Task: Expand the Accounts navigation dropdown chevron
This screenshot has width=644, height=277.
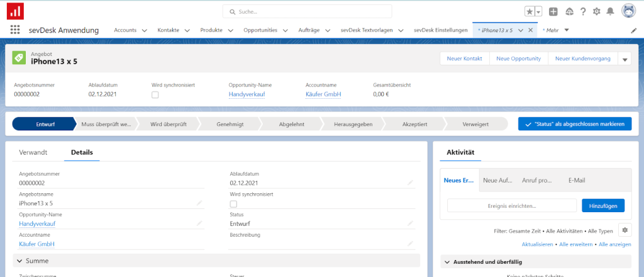Action: [x=144, y=30]
